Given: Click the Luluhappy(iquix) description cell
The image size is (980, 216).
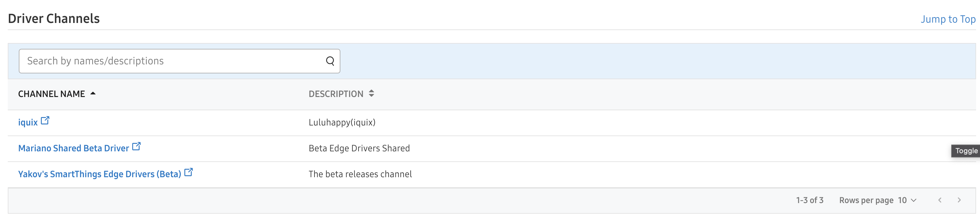Looking at the screenshot, I should point(342,122).
